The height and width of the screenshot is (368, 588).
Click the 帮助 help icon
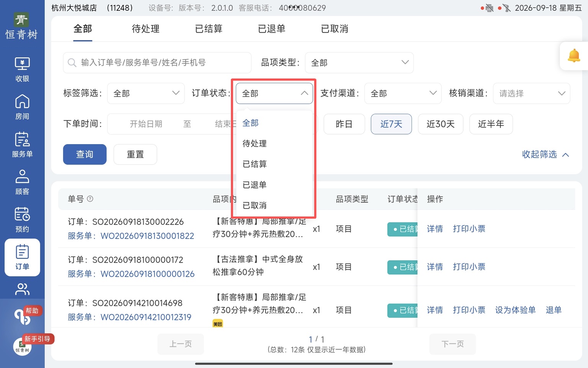click(x=23, y=316)
